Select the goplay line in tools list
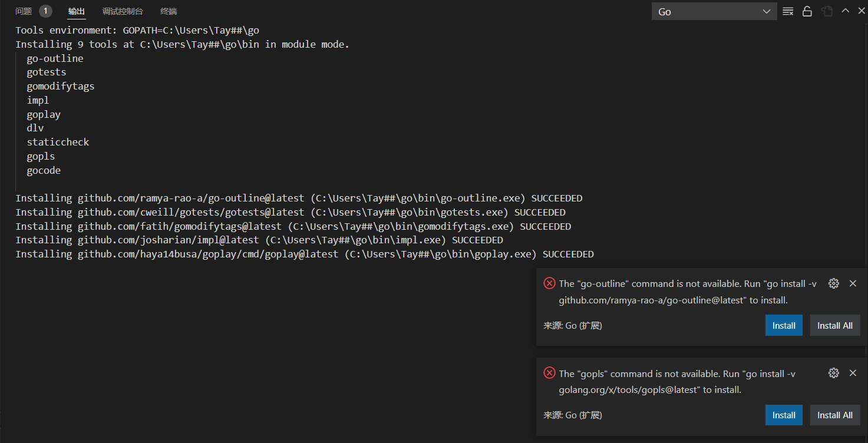Viewport: 868px width, 443px height. [44, 114]
